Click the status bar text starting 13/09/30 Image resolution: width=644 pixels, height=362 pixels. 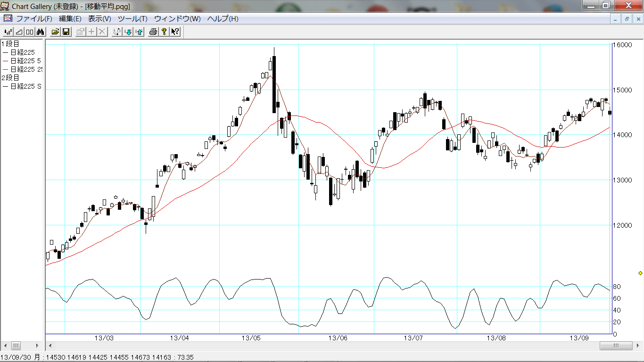coord(97,358)
